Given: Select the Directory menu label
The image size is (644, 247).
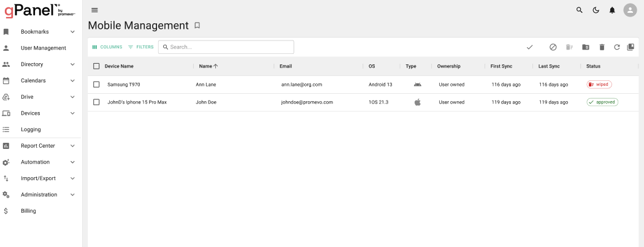Looking at the screenshot, I should pyautogui.click(x=32, y=64).
